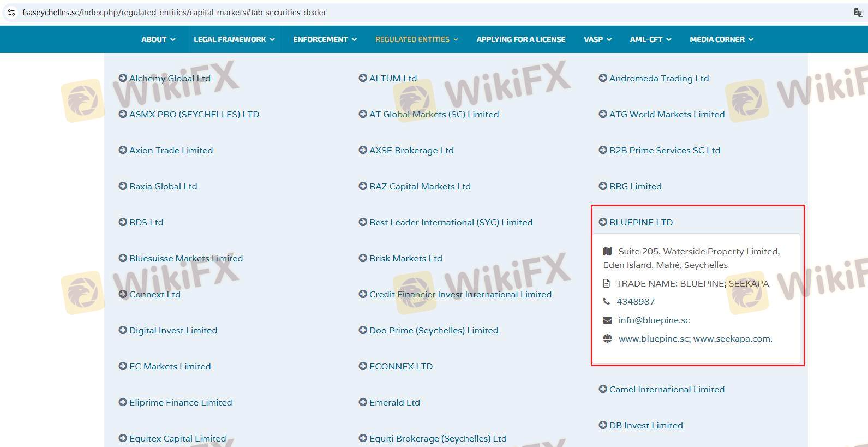The image size is (868, 447).
Task: Expand Doo Prime (Seychelles) Limited entry
Action: pyautogui.click(x=433, y=330)
